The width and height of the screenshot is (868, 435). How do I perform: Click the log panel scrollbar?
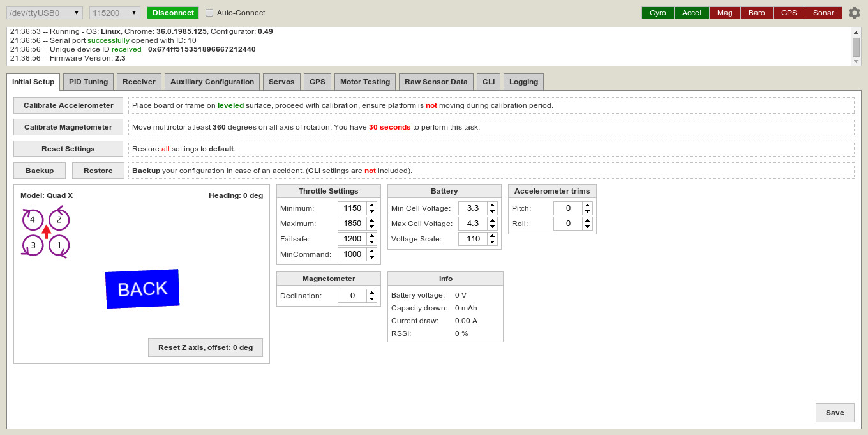[856, 46]
